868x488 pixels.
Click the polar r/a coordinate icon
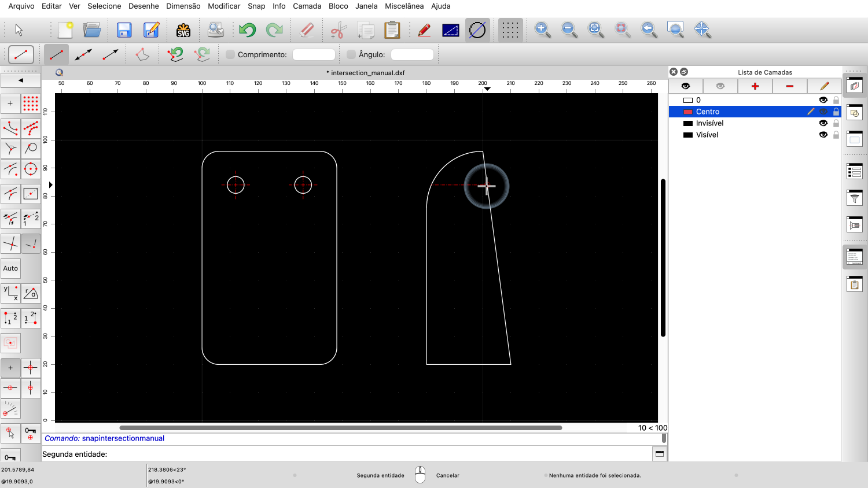(31, 293)
